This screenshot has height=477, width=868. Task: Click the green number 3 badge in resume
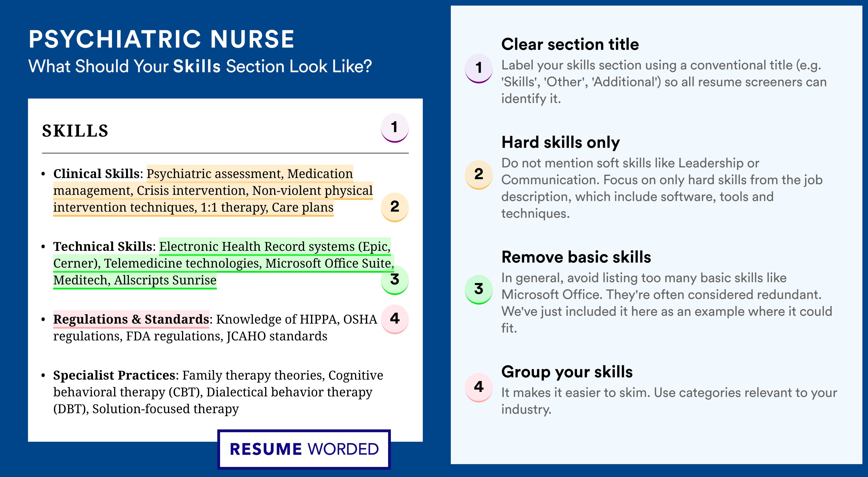point(395,280)
